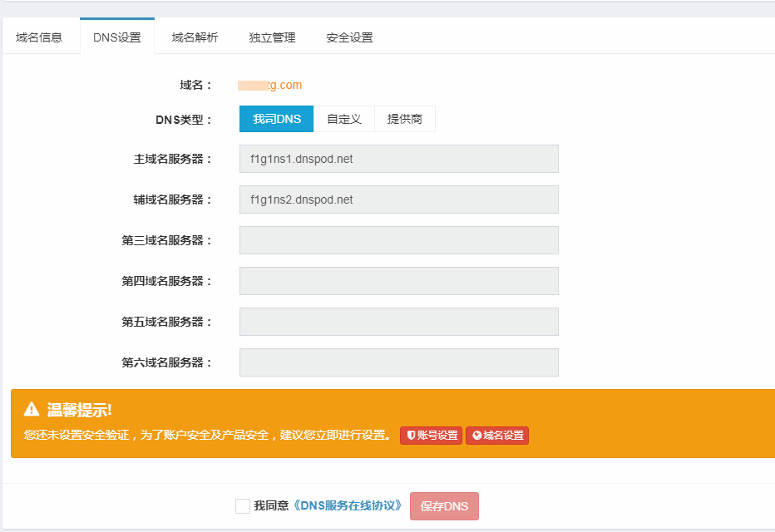Image resolution: width=775 pixels, height=532 pixels.
Task: Tick the 我同意 agreement checkbox
Action: coord(243,506)
